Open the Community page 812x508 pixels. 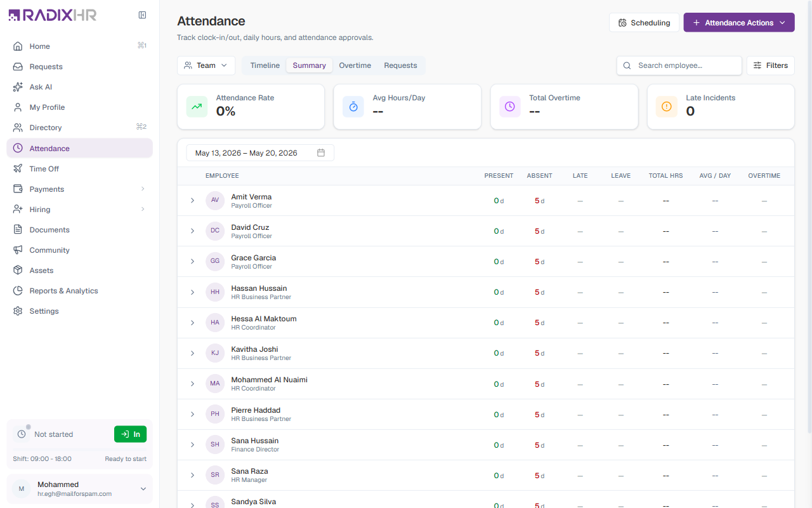(x=79, y=250)
